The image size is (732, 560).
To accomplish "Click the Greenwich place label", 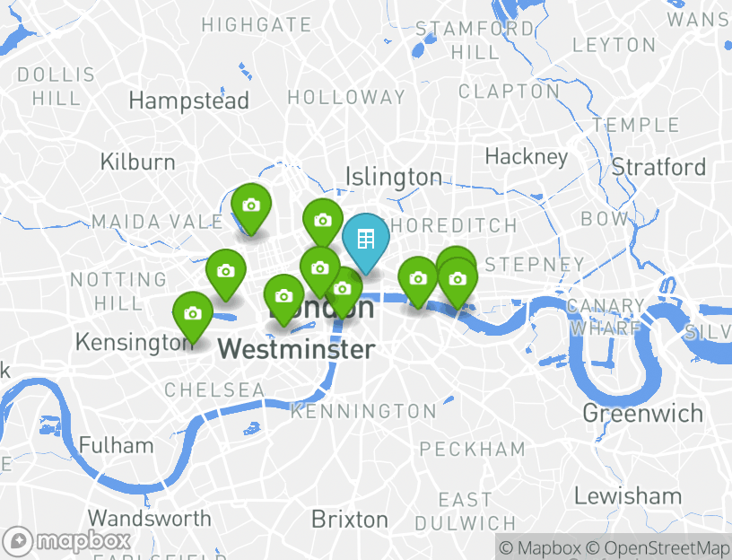I will pyautogui.click(x=643, y=414).
